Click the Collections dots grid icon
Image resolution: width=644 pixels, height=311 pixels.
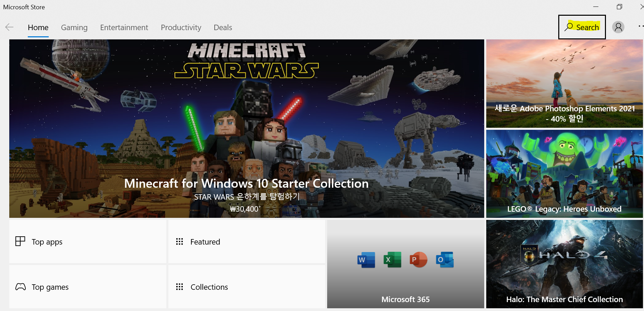(x=179, y=287)
